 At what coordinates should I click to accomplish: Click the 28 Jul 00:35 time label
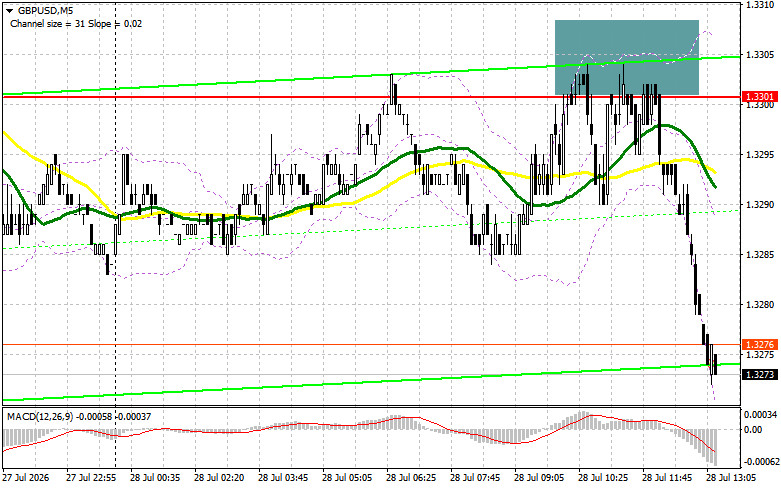(x=155, y=478)
